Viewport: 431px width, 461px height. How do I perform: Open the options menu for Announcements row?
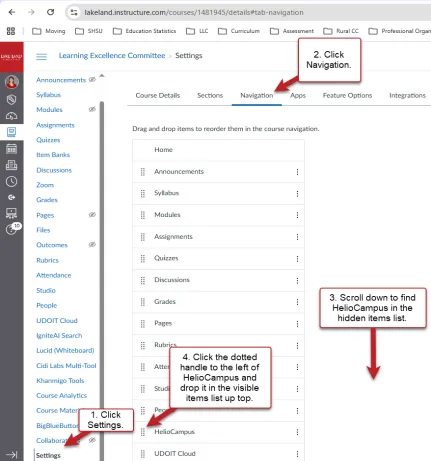click(297, 172)
